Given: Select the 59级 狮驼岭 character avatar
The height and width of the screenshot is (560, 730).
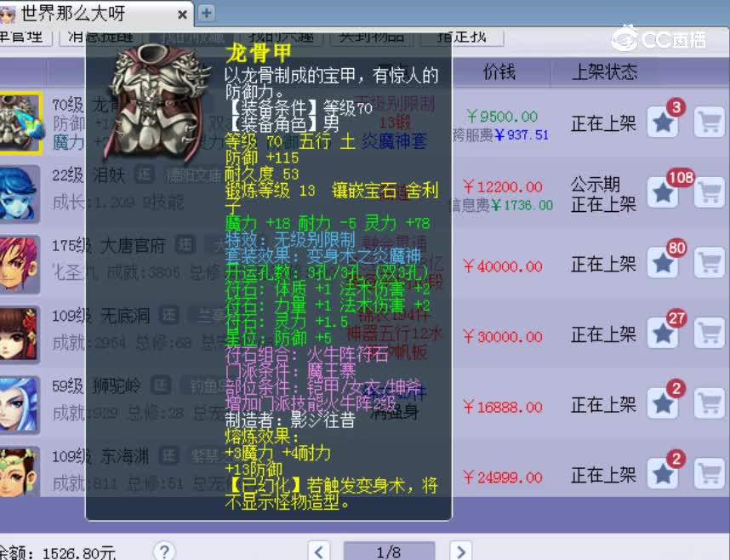Looking at the screenshot, I should tap(19, 404).
